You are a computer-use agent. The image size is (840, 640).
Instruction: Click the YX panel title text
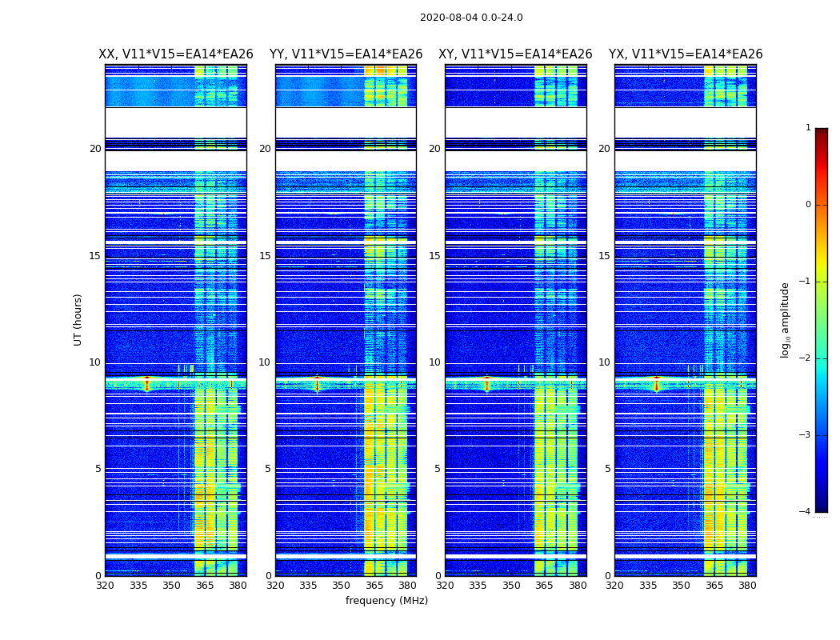[x=685, y=54]
